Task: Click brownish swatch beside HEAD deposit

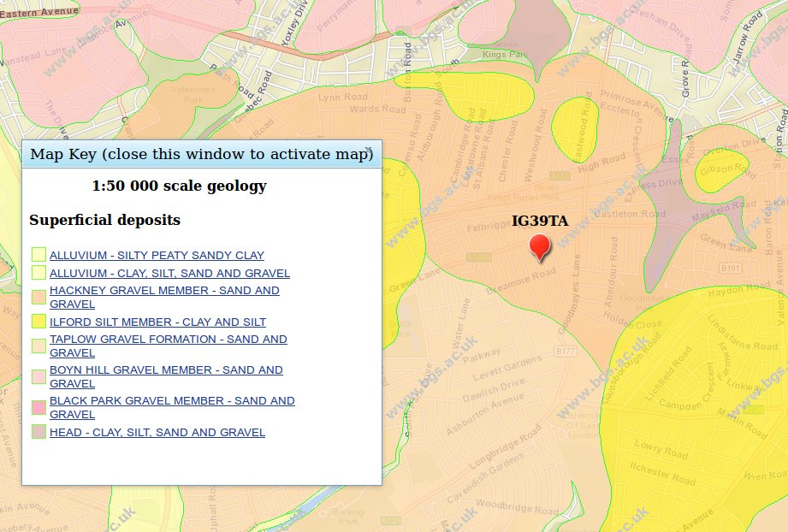Action: pyautogui.click(x=39, y=432)
